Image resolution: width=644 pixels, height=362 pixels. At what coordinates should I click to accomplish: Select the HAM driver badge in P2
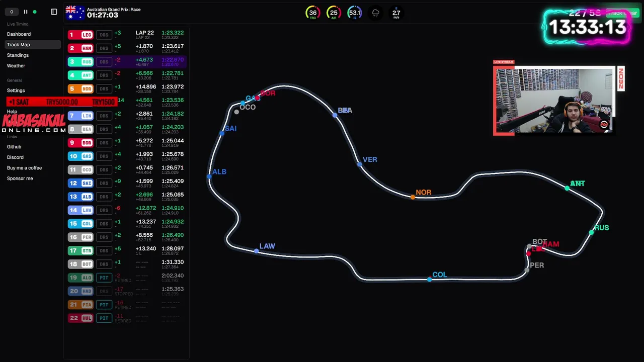pos(80,48)
